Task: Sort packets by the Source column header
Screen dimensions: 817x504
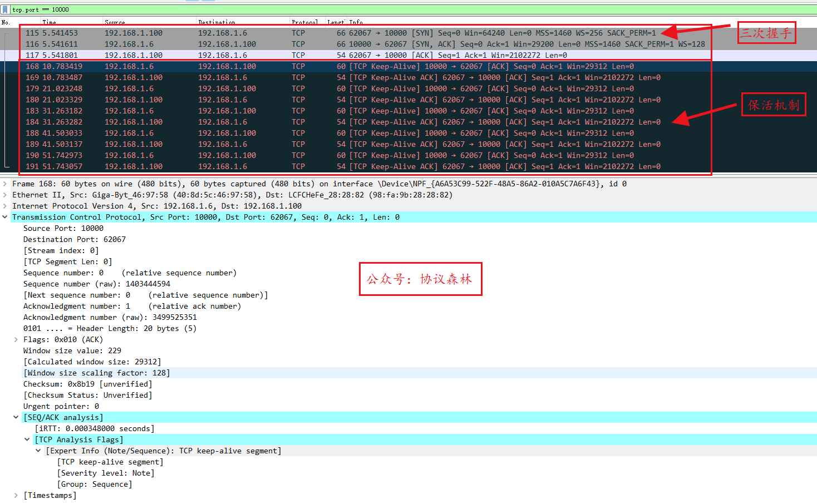Action: pos(149,22)
